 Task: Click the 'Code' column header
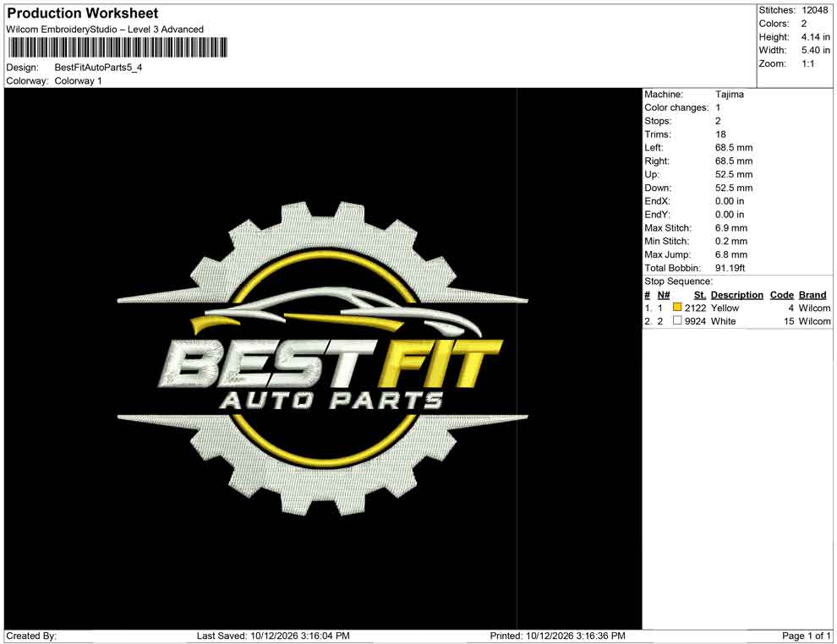tap(782, 295)
